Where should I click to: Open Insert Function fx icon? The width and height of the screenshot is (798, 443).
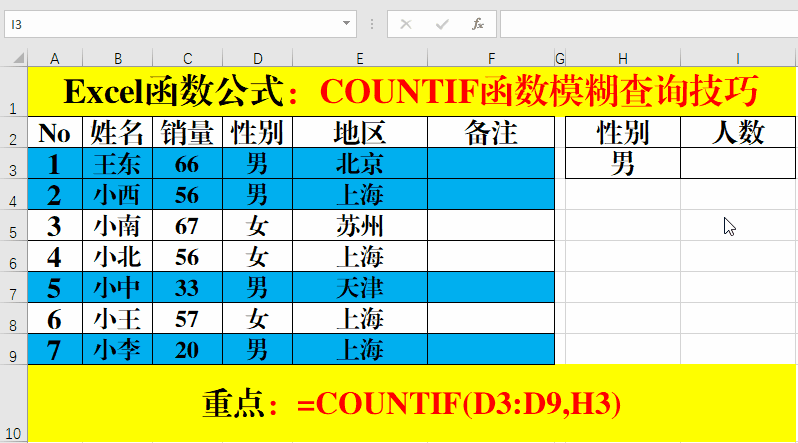(477, 24)
